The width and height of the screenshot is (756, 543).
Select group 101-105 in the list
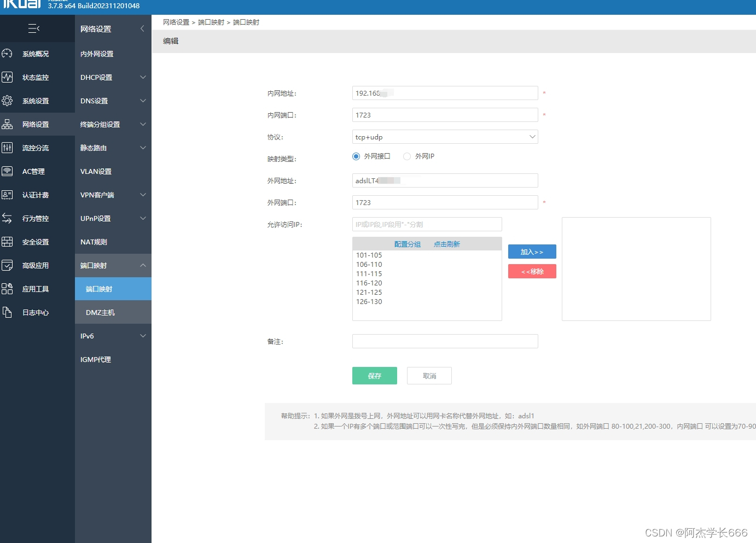pos(369,255)
